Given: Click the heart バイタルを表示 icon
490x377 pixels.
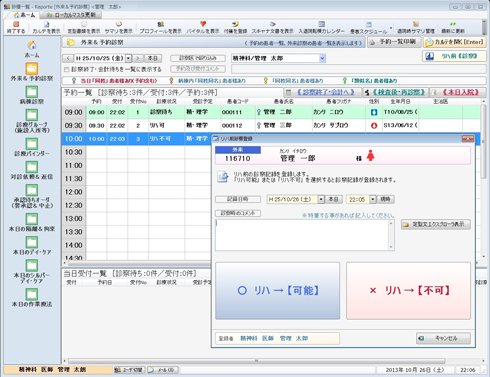Looking at the screenshot, I should coord(203,27).
